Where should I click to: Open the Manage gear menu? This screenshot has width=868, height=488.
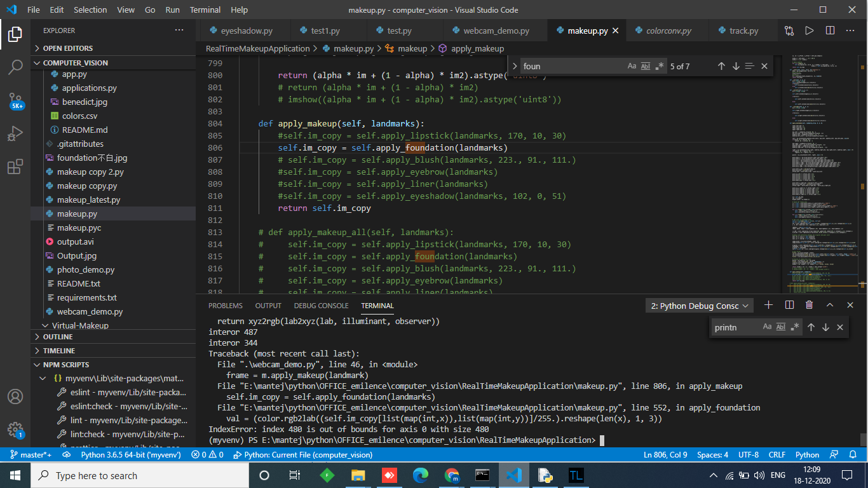[15, 430]
